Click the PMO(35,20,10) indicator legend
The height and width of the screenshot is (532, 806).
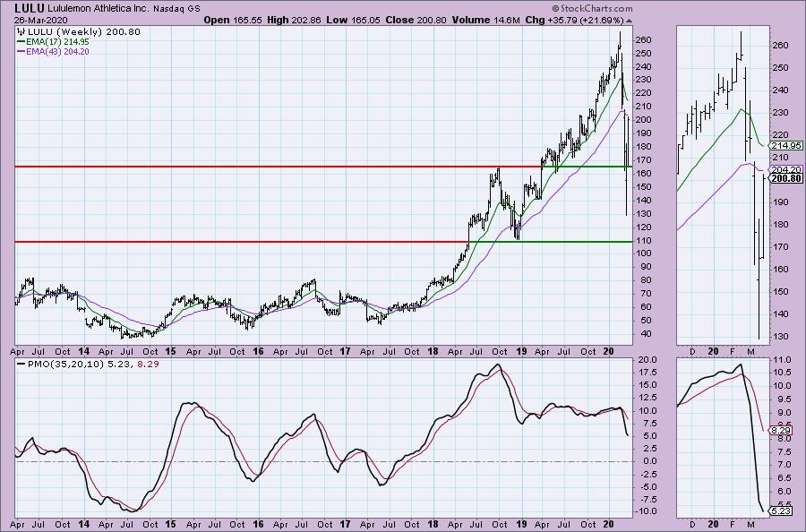pyautogui.click(x=92, y=364)
